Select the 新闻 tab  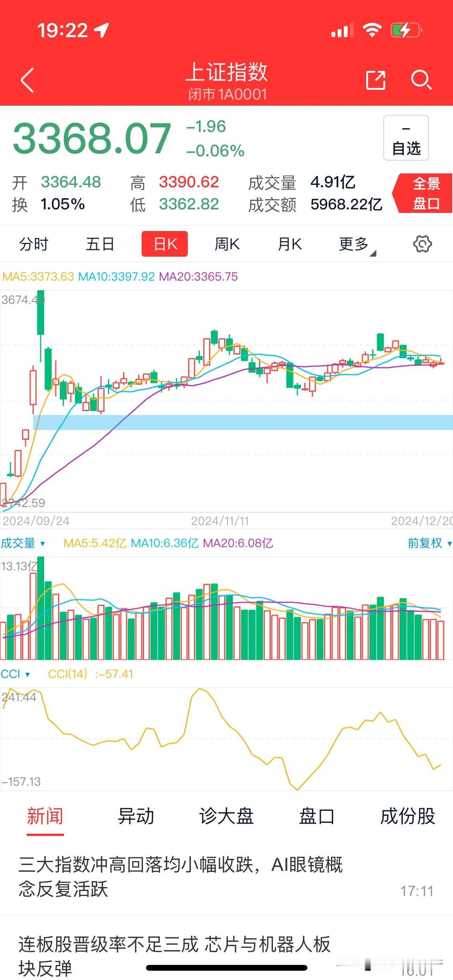[45, 816]
